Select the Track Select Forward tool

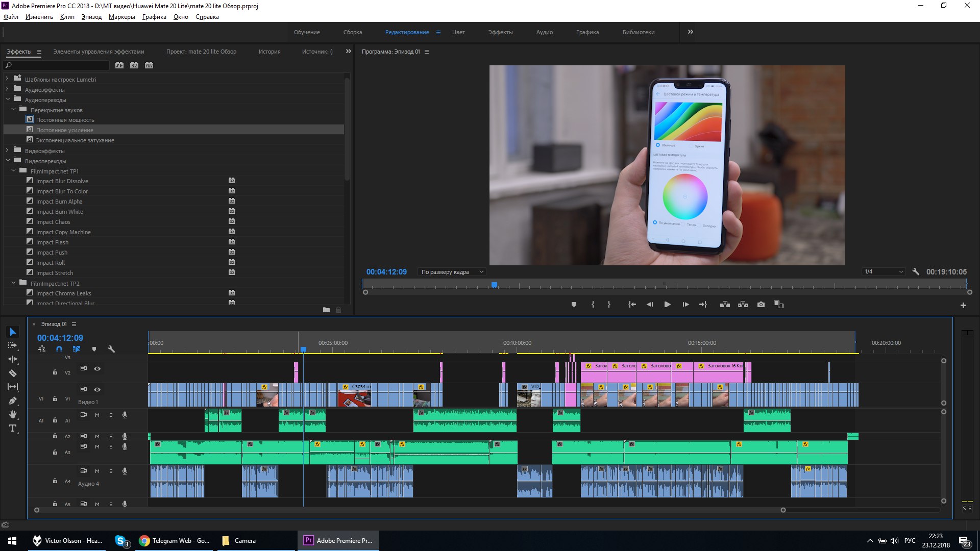[x=13, y=345]
